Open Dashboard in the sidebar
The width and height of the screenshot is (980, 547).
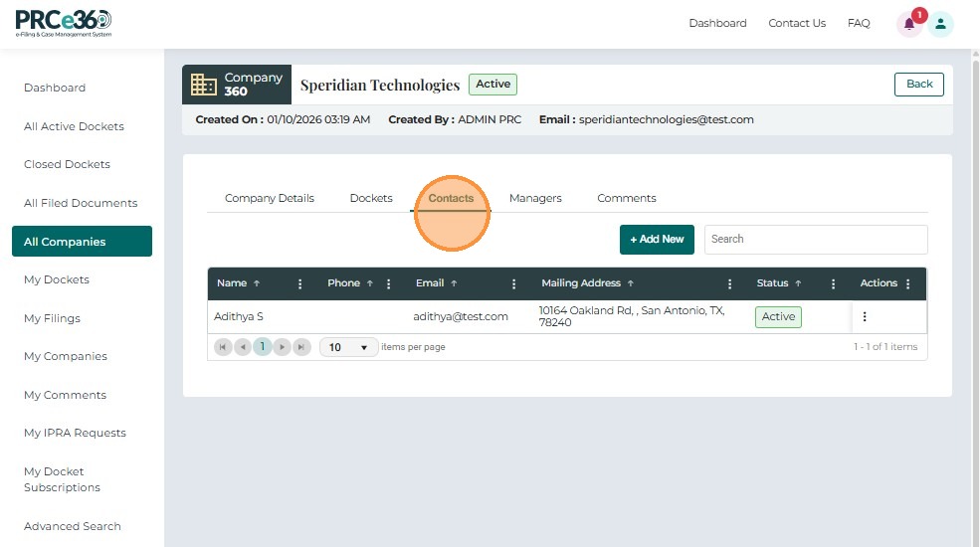[55, 89]
